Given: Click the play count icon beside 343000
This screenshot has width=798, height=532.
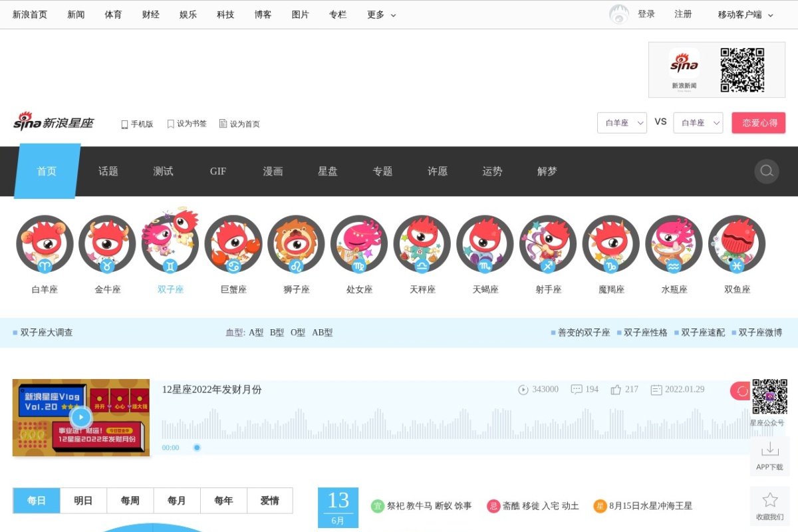Looking at the screenshot, I should 523,390.
